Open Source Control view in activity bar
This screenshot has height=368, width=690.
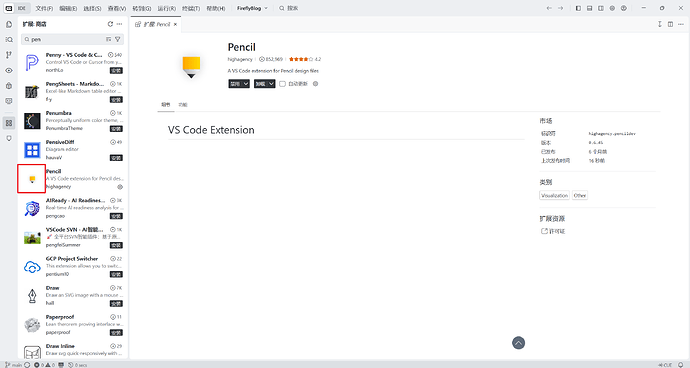(x=9, y=55)
